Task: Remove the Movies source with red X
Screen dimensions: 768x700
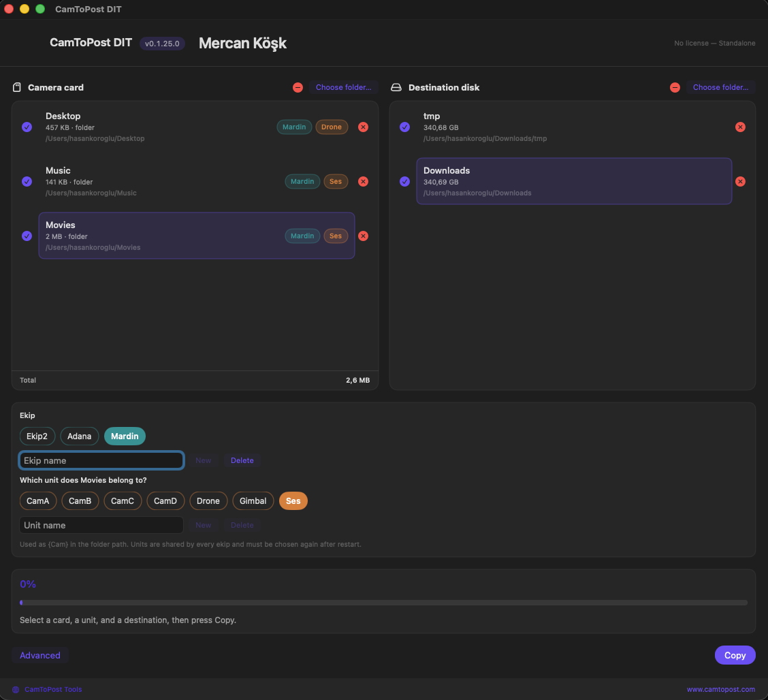Action: 363,236
